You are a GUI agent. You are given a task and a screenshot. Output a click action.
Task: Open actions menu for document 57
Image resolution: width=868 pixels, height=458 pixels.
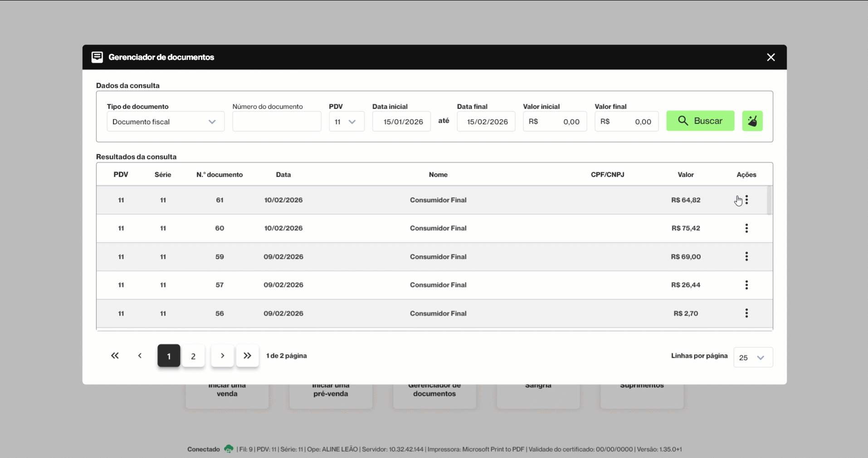click(x=746, y=285)
